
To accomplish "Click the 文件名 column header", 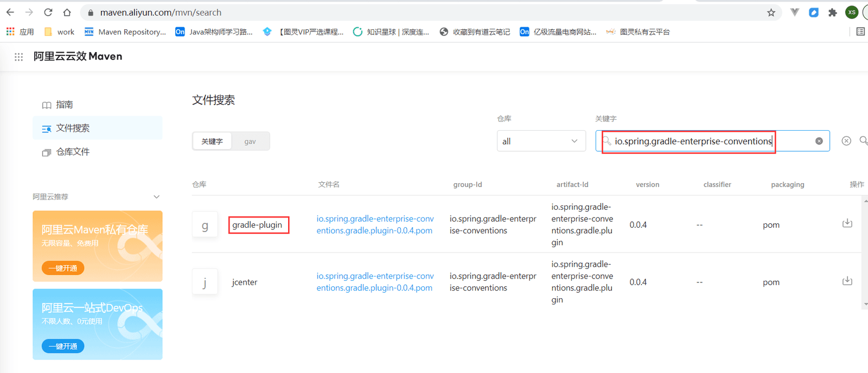I will pos(329,184).
